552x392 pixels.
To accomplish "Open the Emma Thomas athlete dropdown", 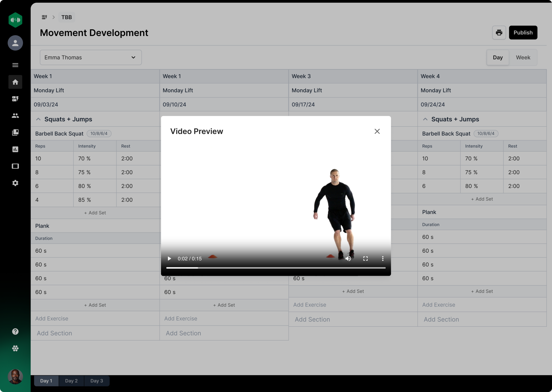I will pyautogui.click(x=91, y=58).
